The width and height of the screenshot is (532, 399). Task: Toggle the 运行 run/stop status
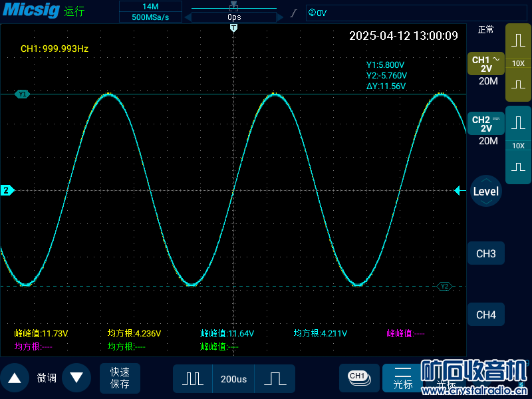tap(74, 11)
